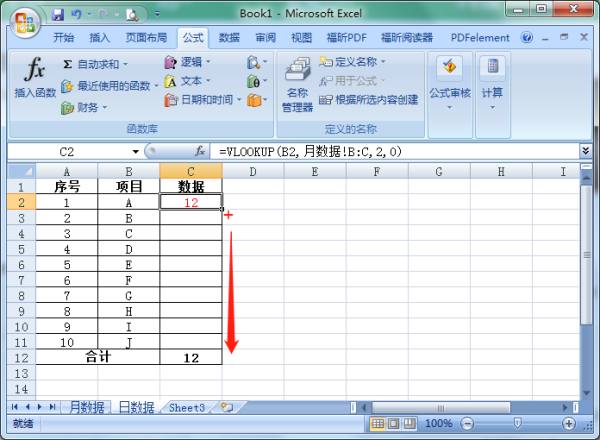The width and height of the screenshot is (600, 440).
Task: Move the zoom slider handle
Action: click(x=517, y=424)
